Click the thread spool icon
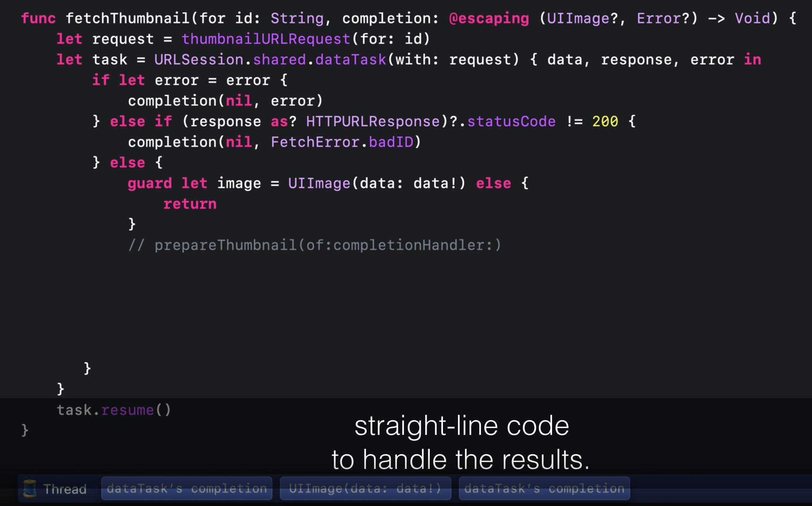 pyautogui.click(x=30, y=488)
